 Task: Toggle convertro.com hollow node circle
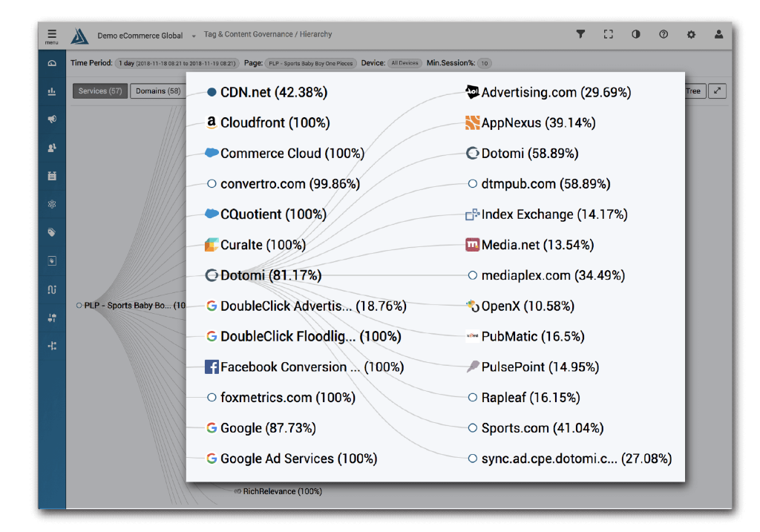[x=212, y=183]
